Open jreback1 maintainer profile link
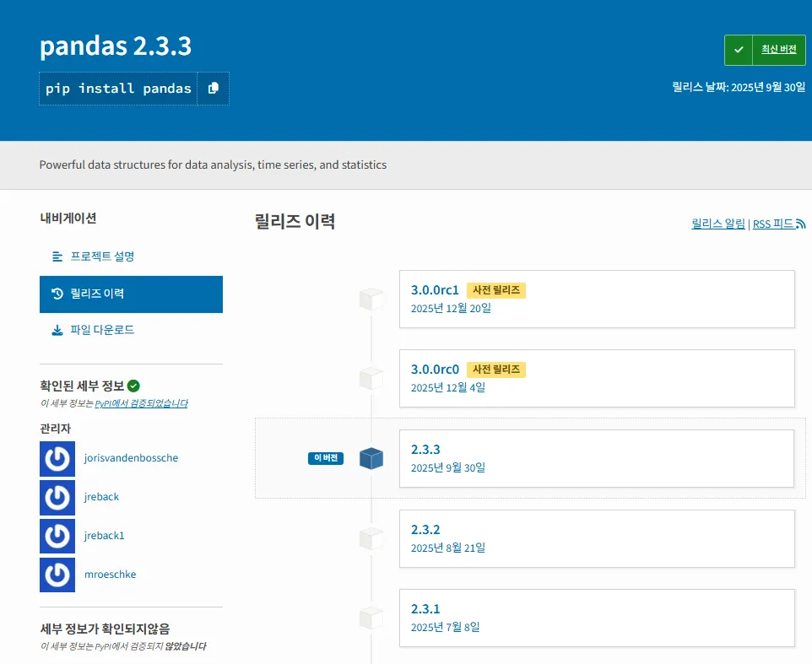The image size is (812, 664). click(104, 536)
